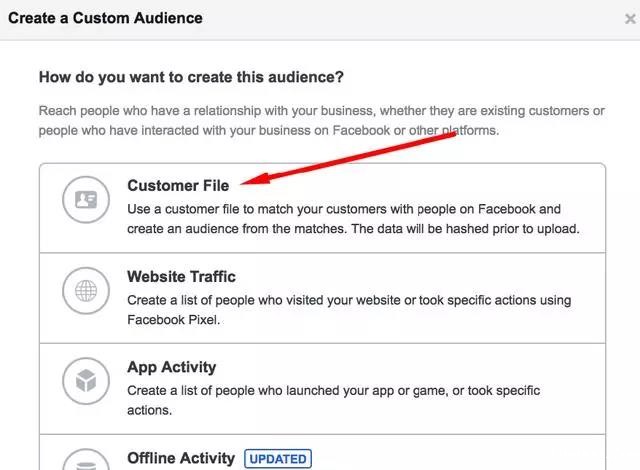The width and height of the screenshot is (640, 470).
Task: Pick the App Activity heading
Action: [171, 367]
